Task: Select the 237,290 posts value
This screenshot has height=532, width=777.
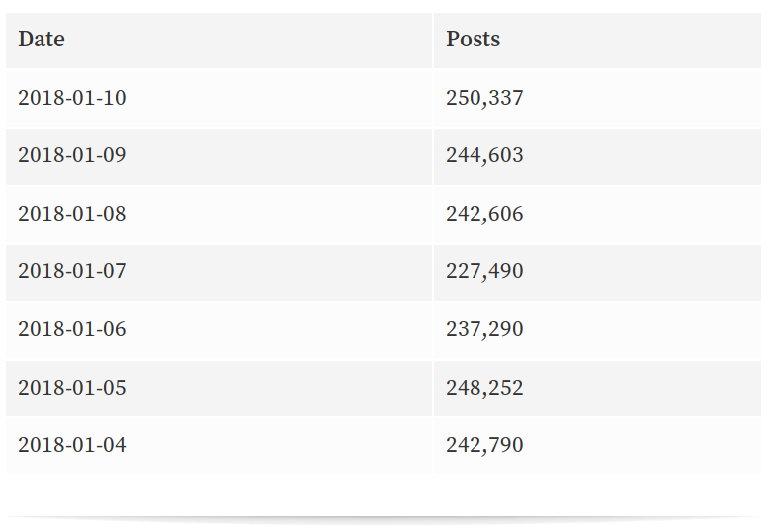Action: click(x=484, y=329)
